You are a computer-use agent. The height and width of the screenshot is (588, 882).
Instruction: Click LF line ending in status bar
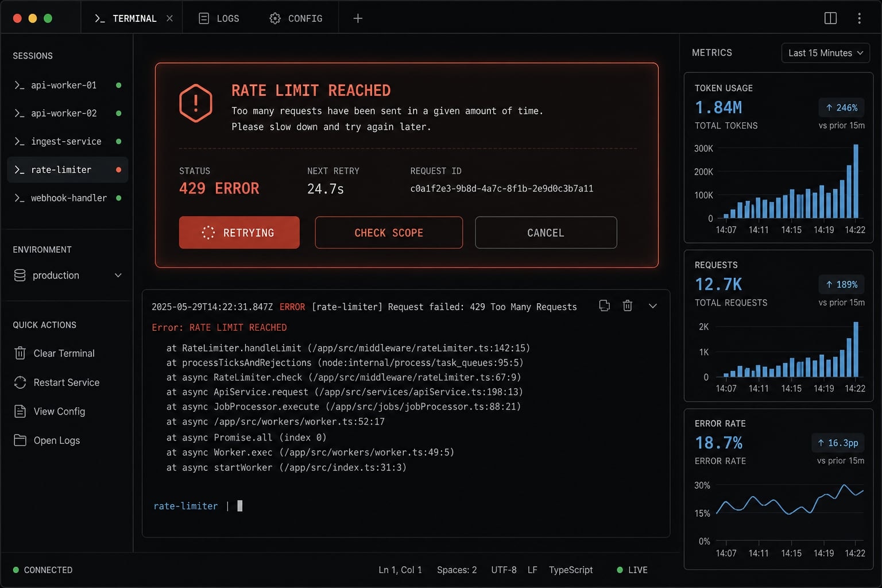click(532, 570)
